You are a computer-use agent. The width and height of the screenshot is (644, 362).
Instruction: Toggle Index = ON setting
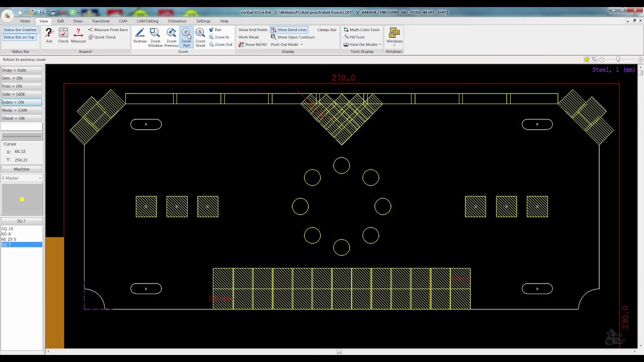tap(22, 102)
